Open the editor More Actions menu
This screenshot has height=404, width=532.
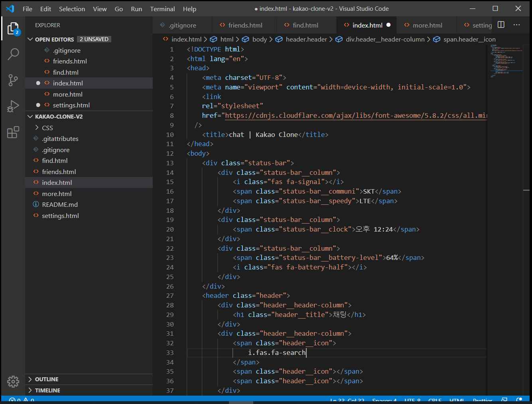point(517,25)
